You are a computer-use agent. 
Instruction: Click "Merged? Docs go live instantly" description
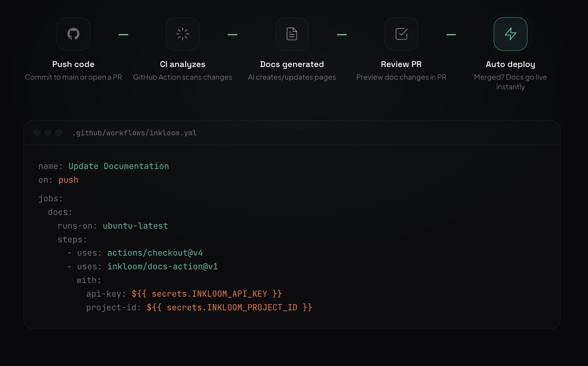[x=511, y=82]
